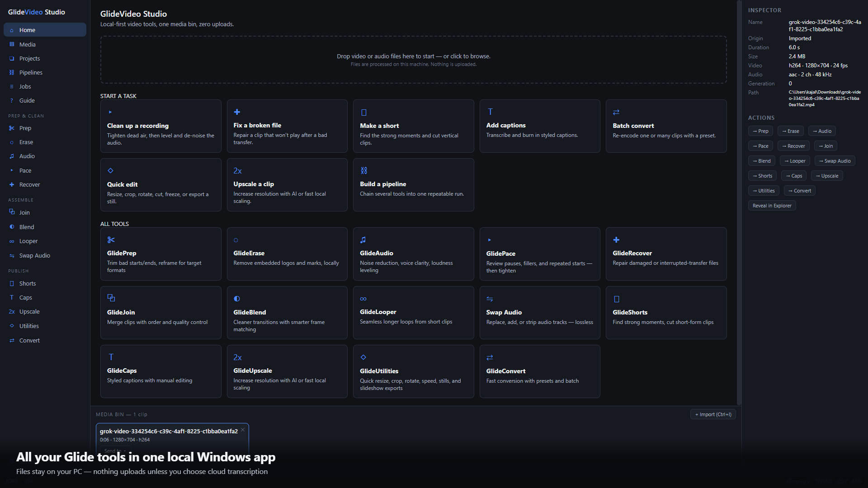The width and height of the screenshot is (868, 488).
Task: Click the Swap Audio arrows sidebar icon
Action: pyautogui.click(x=12, y=256)
